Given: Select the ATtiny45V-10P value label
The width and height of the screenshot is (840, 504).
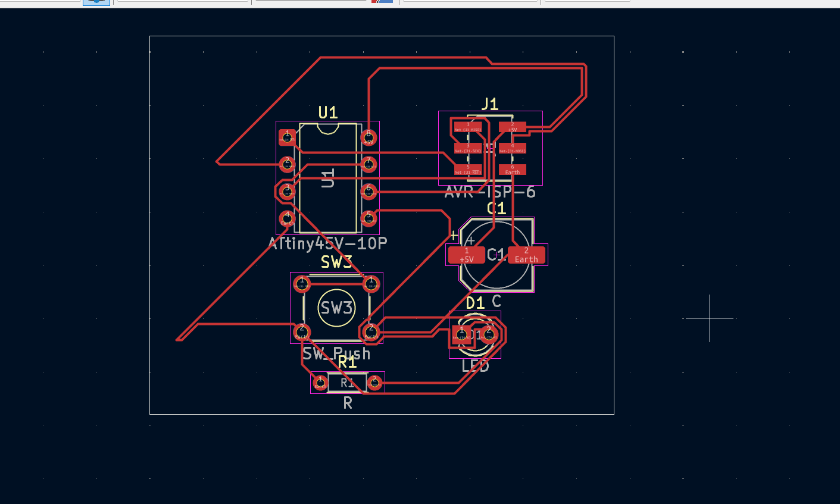Looking at the screenshot, I should (328, 243).
